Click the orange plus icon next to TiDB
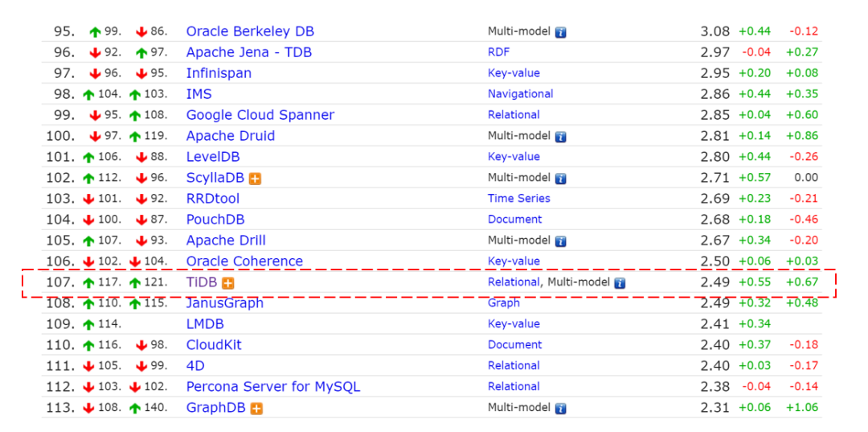 coord(227,283)
